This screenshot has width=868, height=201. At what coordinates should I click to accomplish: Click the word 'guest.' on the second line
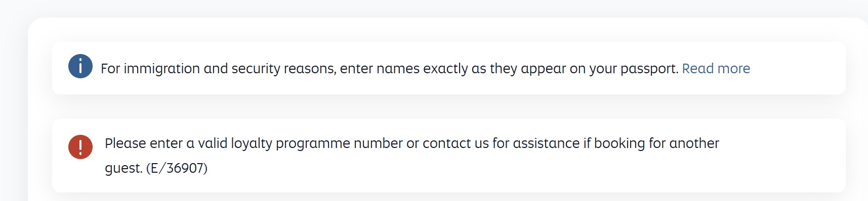(x=123, y=168)
